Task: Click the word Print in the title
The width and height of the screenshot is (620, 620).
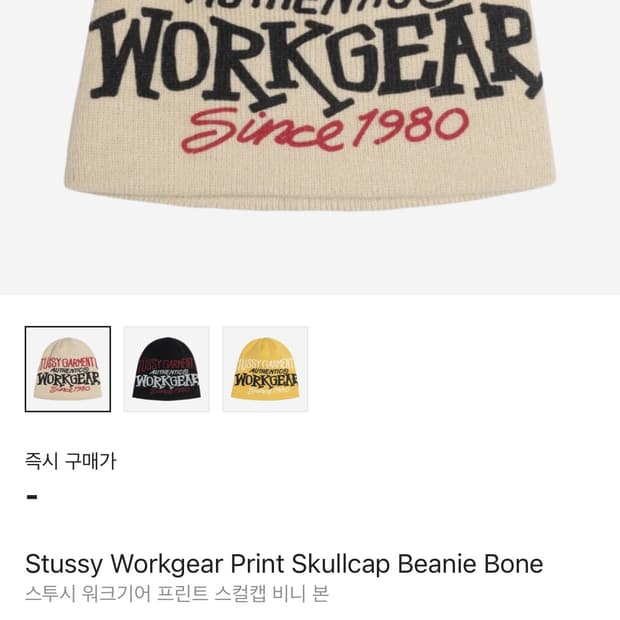Action: [x=257, y=564]
